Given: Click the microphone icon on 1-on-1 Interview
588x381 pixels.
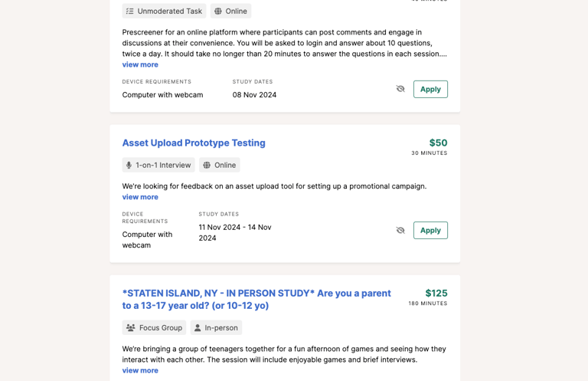Looking at the screenshot, I should (x=129, y=165).
